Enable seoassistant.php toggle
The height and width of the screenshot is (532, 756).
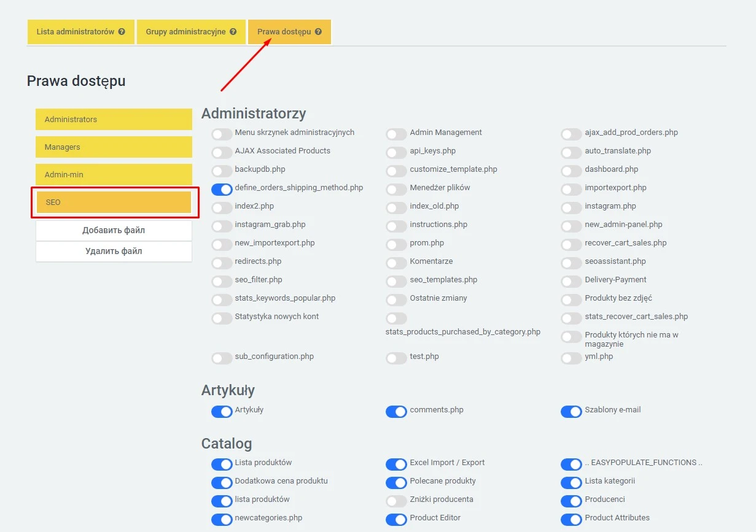pyautogui.click(x=571, y=263)
